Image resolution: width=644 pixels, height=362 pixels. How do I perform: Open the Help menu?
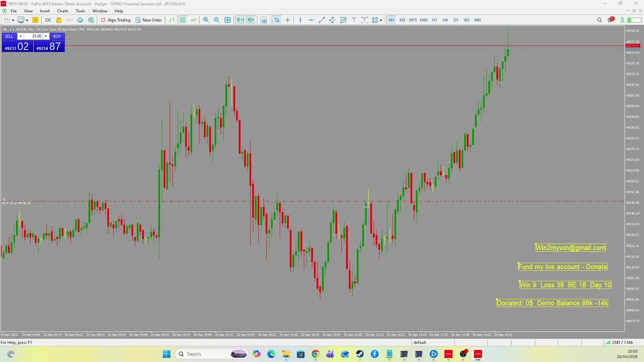coord(119,11)
